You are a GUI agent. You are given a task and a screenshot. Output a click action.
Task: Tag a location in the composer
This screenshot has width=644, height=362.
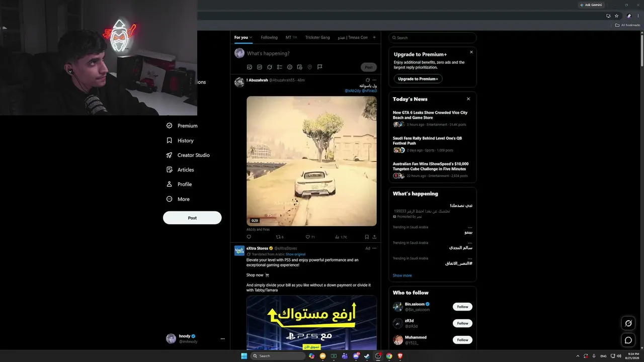click(x=309, y=67)
